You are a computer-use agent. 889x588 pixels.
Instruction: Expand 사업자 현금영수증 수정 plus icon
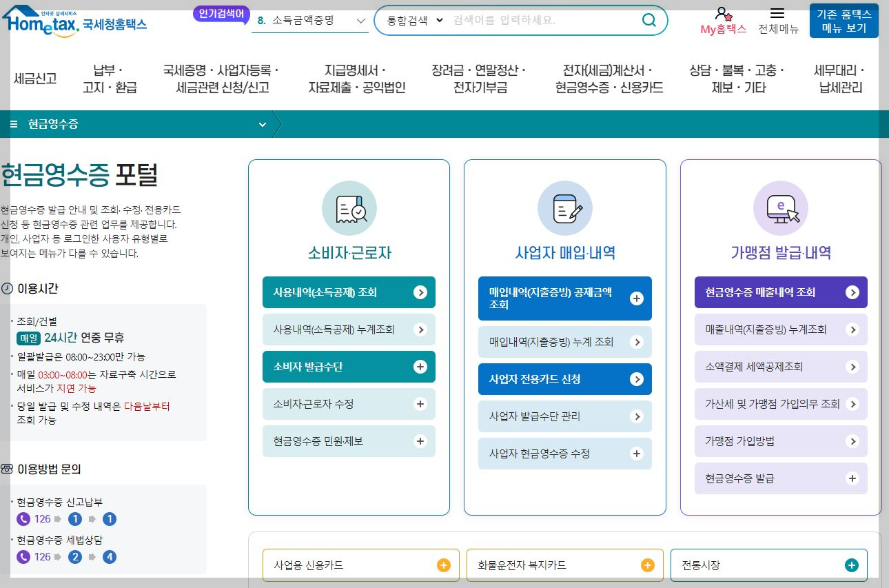[637, 454]
